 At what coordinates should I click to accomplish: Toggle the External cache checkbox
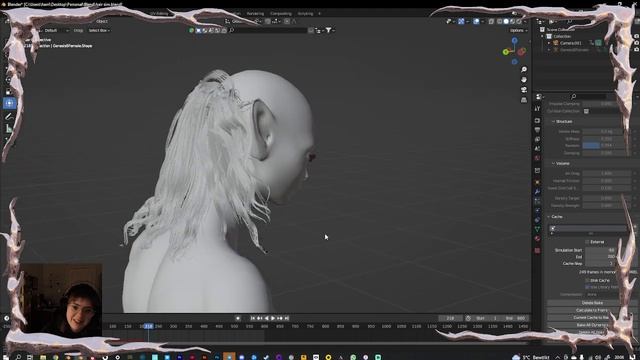[587, 242]
